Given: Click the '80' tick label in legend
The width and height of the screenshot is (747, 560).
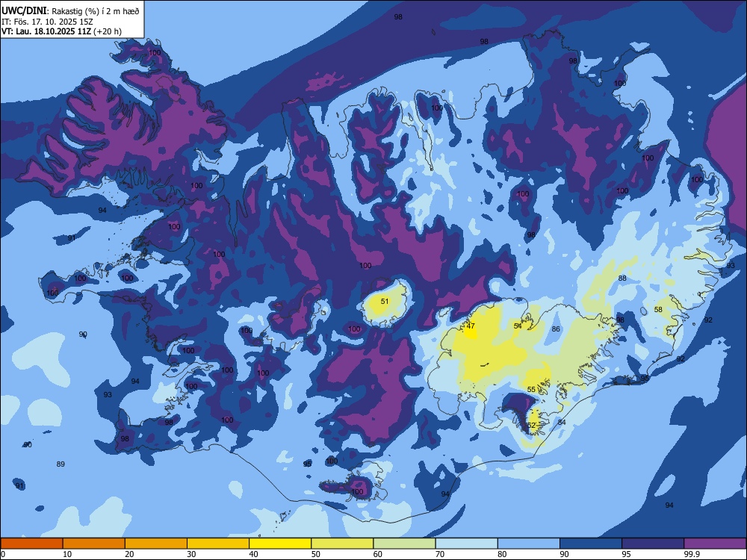Looking at the screenshot, I should coord(502,554).
